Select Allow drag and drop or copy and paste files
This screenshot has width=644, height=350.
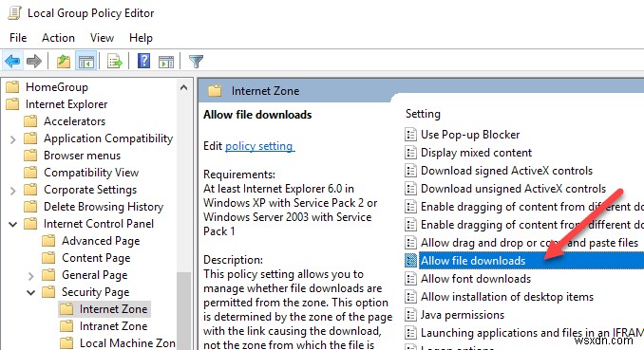529,243
